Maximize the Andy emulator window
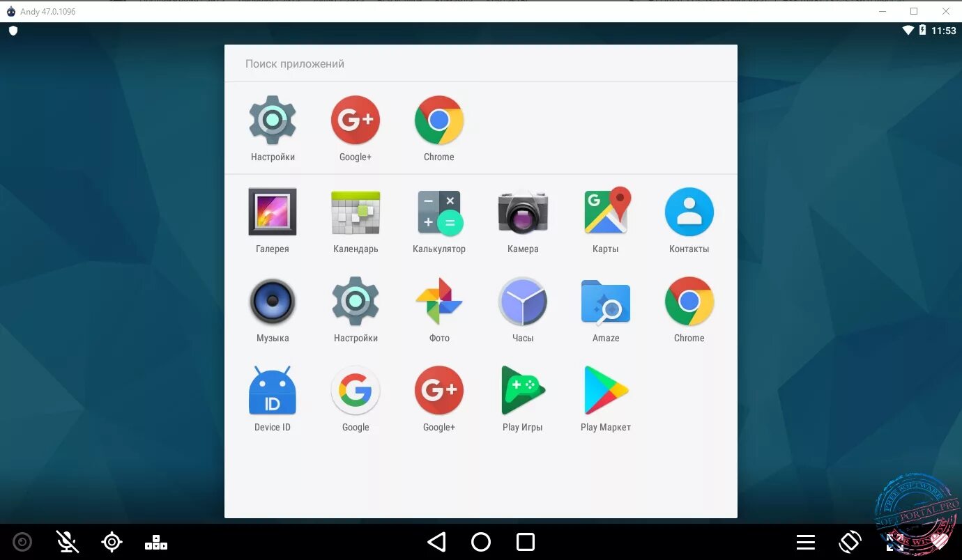This screenshot has width=962, height=560. pyautogui.click(x=914, y=11)
